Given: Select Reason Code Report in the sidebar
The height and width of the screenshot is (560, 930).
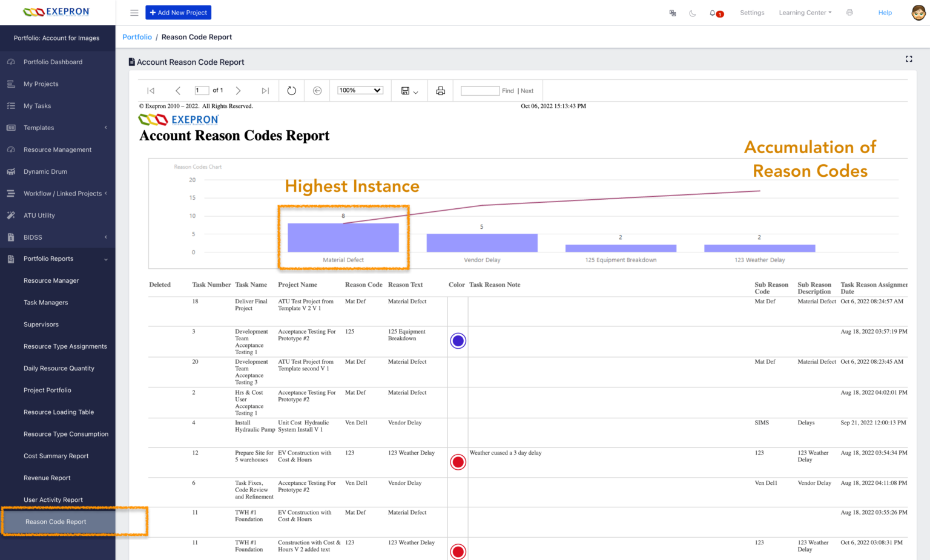Looking at the screenshot, I should (55, 521).
